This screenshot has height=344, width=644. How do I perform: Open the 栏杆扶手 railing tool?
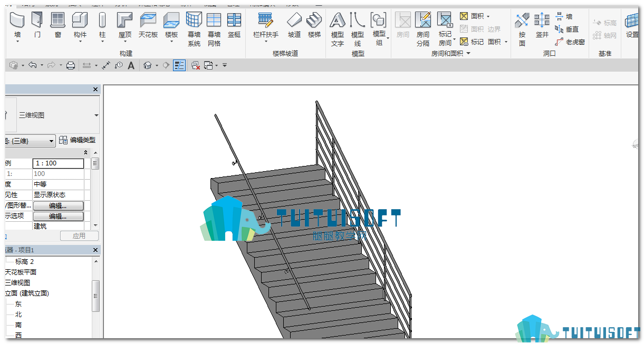click(265, 27)
